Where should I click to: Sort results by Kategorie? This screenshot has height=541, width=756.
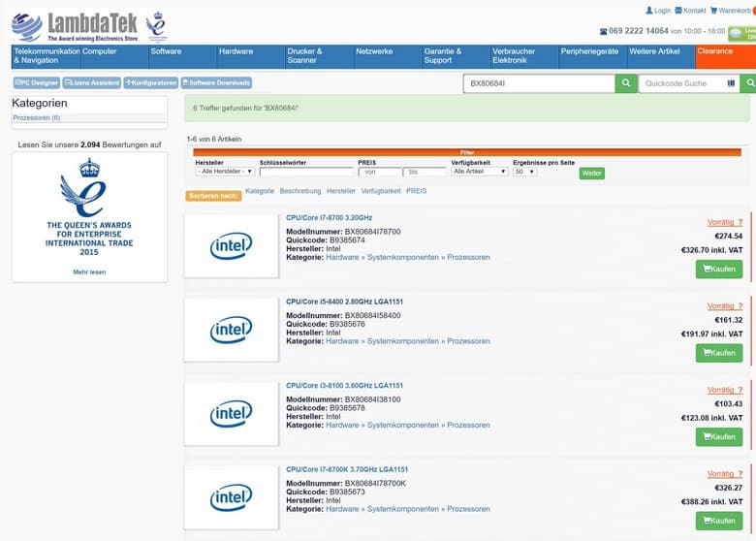[260, 191]
